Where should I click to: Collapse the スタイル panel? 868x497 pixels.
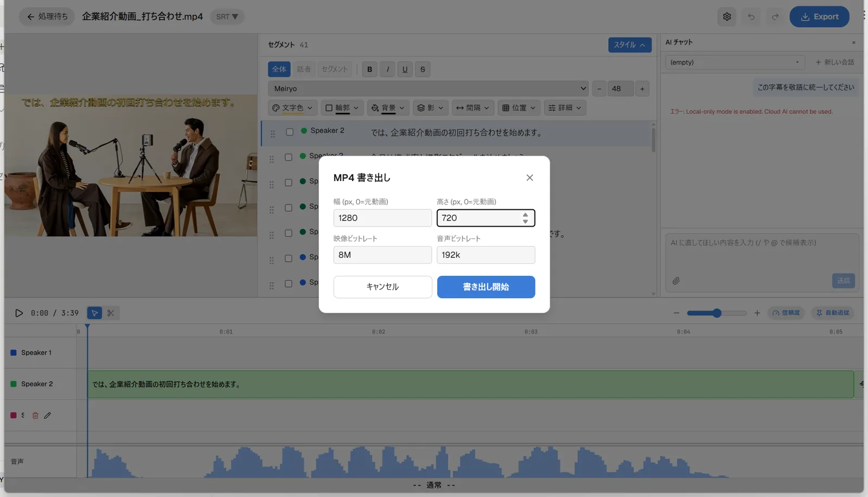(629, 45)
